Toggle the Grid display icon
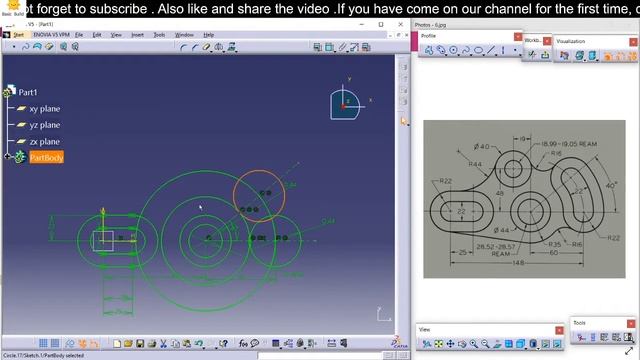The height and width of the screenshot is (360, 640). (43, 344)
